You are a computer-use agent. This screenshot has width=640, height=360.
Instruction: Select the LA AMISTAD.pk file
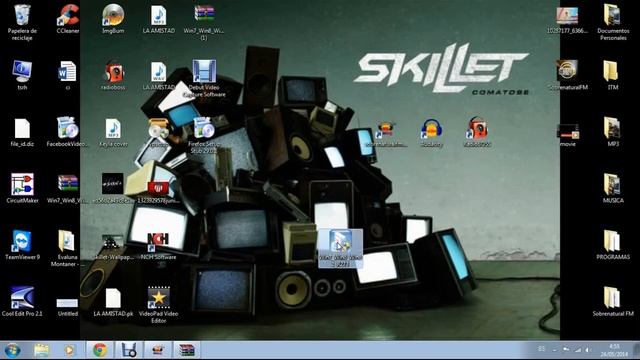point(113,302)
